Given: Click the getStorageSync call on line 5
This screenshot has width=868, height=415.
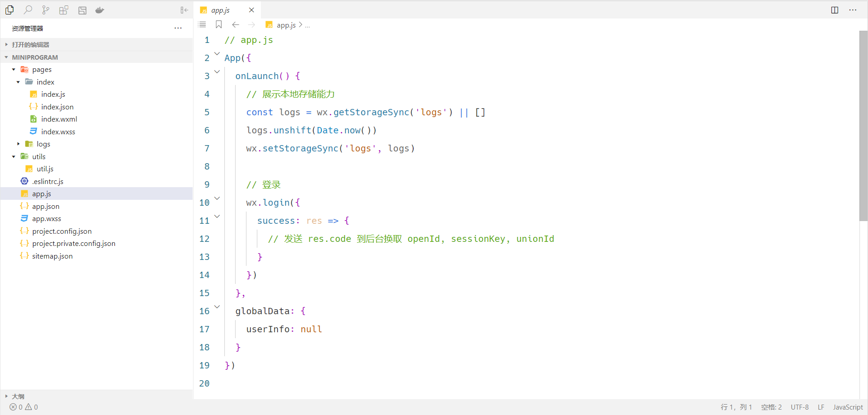Looking at the screenshot, I should [371, 112].
